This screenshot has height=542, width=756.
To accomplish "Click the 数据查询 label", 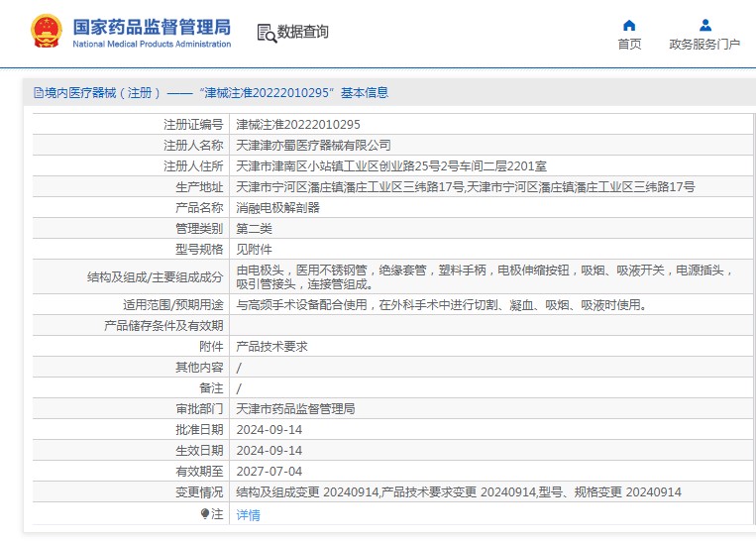I will pos(303,32).
